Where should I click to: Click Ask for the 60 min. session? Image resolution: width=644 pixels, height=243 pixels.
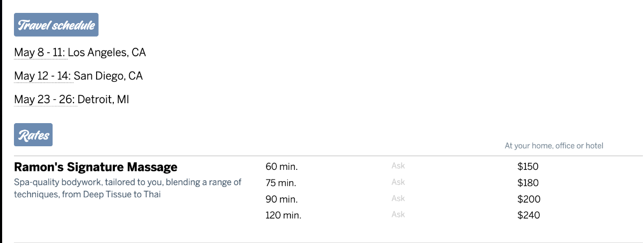click(398, 166)
